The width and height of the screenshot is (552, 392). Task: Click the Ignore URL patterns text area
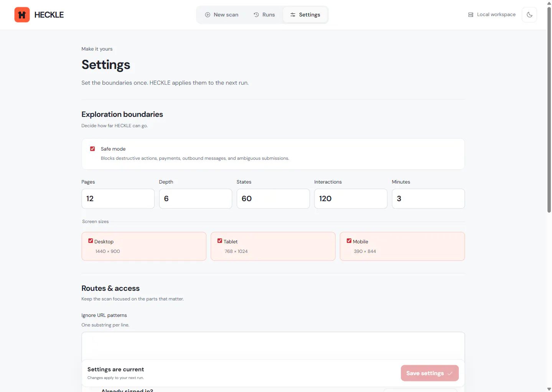tap(273, 346)
